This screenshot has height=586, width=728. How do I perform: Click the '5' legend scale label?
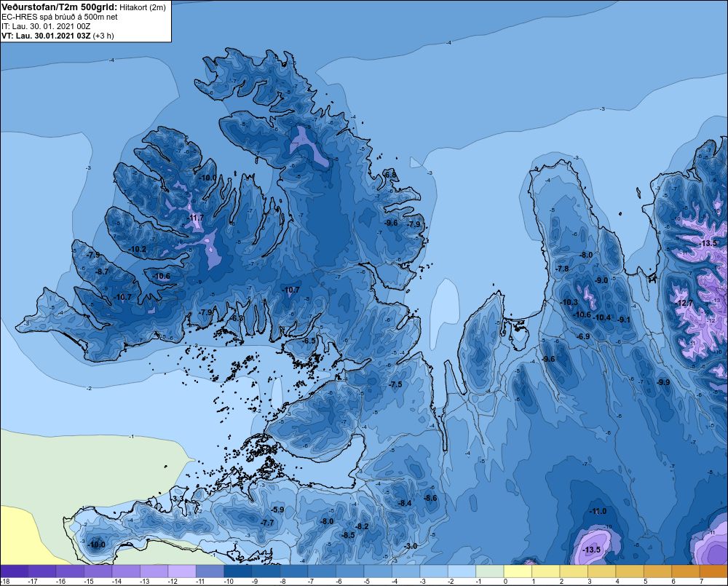point(645,582)
